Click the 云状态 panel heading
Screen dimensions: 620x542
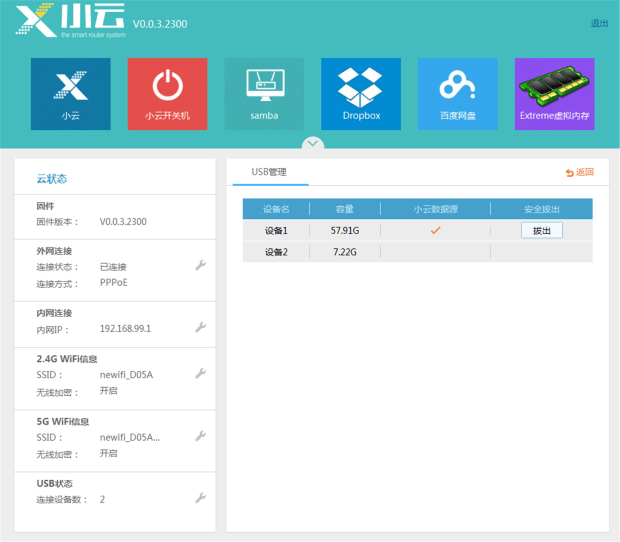point(52,179)
